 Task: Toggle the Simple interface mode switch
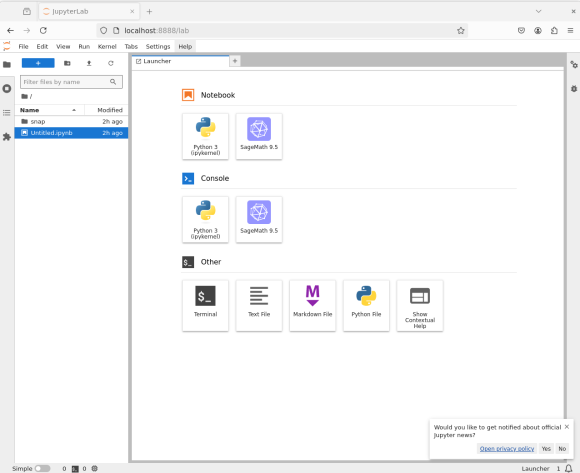click(43, 469)
